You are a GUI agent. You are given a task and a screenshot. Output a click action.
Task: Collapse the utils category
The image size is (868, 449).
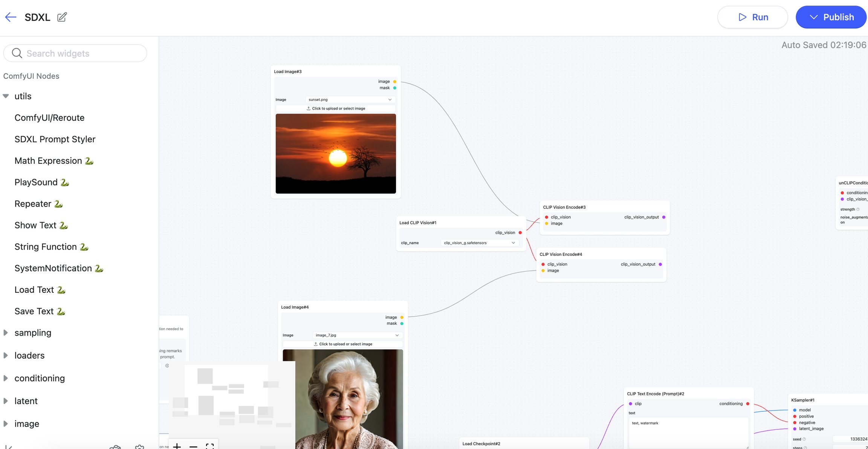6,96
